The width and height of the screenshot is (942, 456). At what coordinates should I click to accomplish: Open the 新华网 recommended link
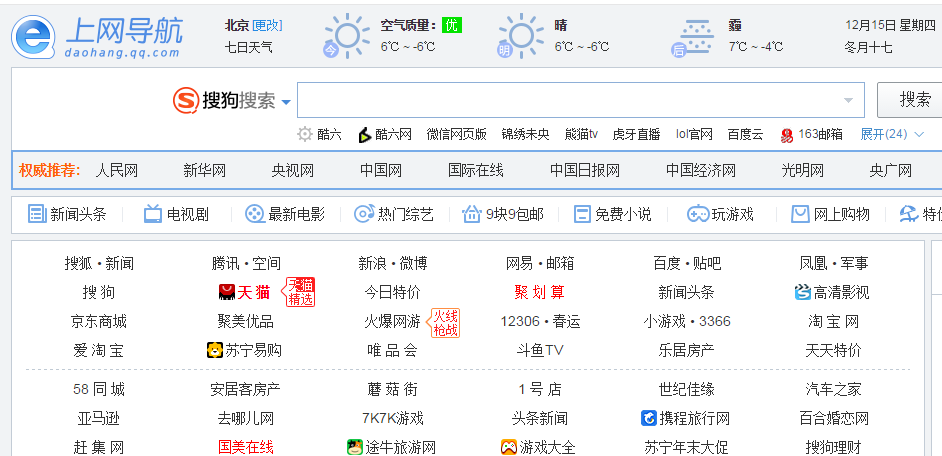tap(204, 170)
